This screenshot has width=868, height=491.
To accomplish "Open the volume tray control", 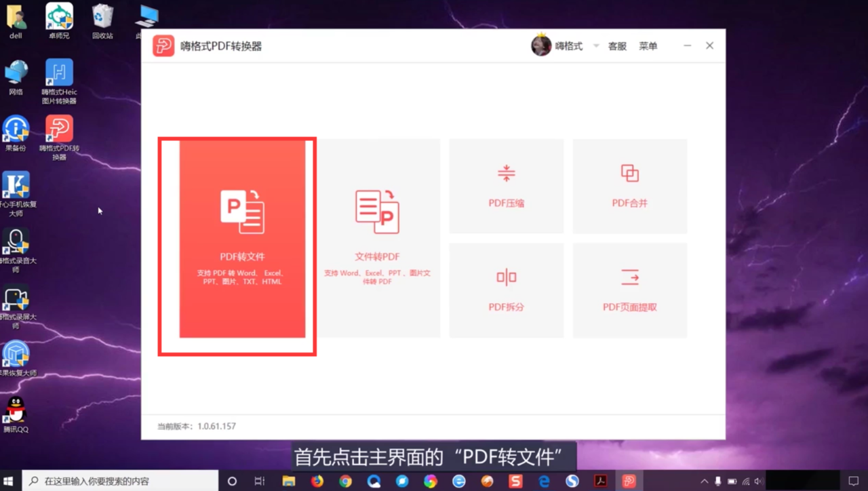I will click(x=757, y=481).
